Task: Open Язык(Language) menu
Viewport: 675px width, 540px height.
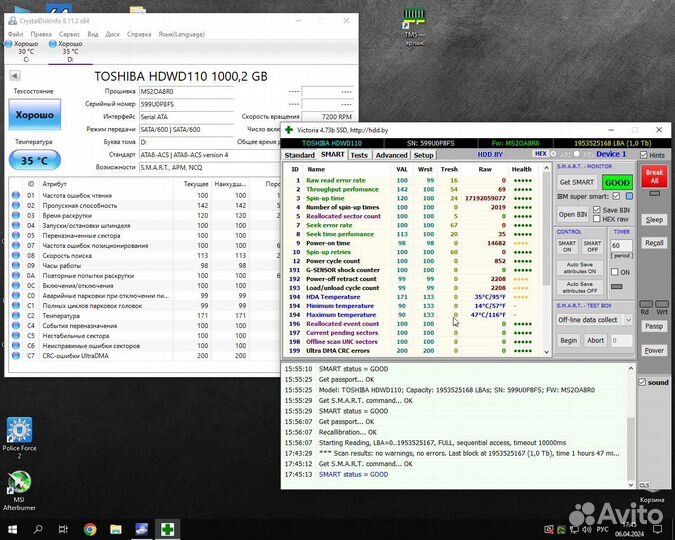Action: point(181,34)
